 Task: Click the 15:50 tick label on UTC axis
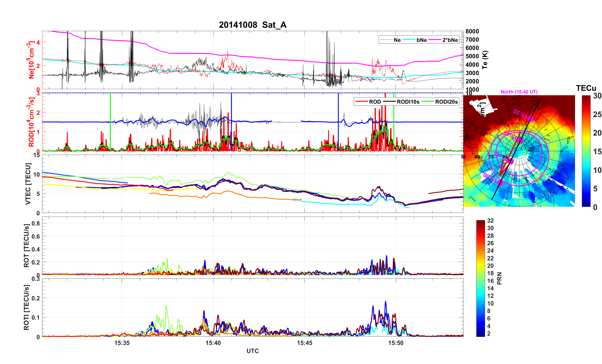pyautogui.click(x=396, y=343)
